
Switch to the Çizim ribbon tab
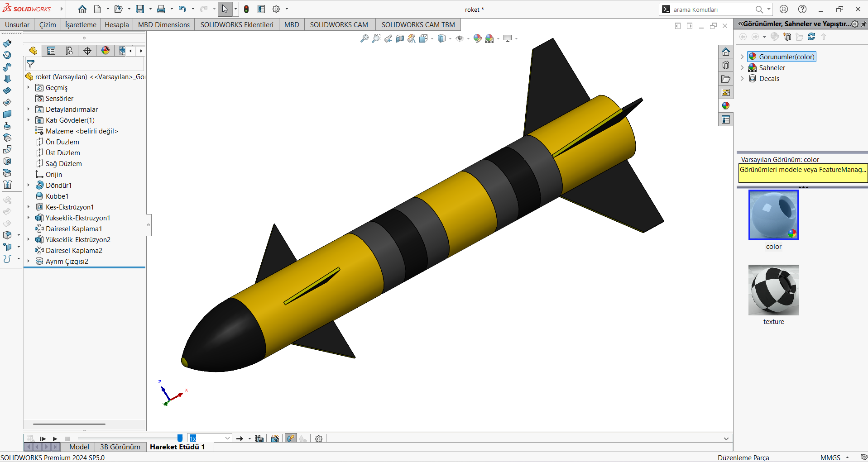pos(48,24)
